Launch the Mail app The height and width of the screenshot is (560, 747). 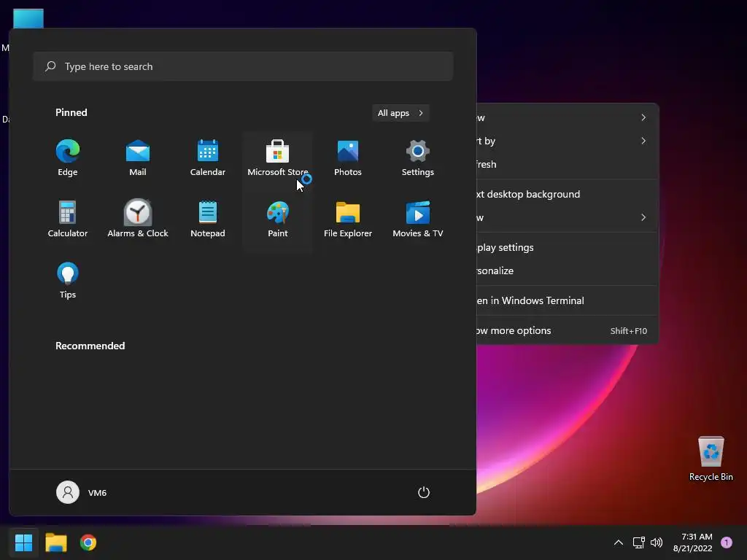click(138, 158)
